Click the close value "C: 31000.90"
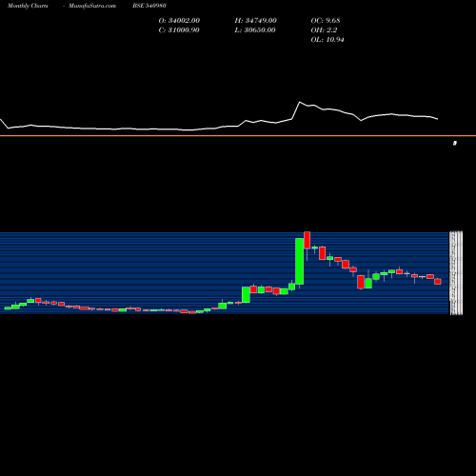 click(179, 30)
